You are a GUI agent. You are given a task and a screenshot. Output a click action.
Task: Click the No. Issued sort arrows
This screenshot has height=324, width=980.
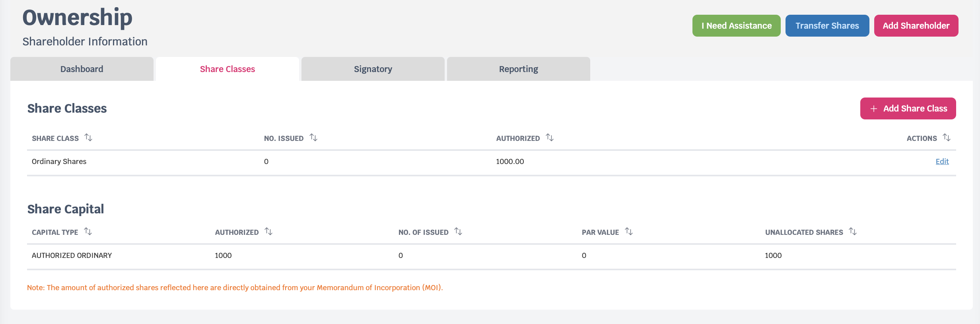[x=313, y=138]
